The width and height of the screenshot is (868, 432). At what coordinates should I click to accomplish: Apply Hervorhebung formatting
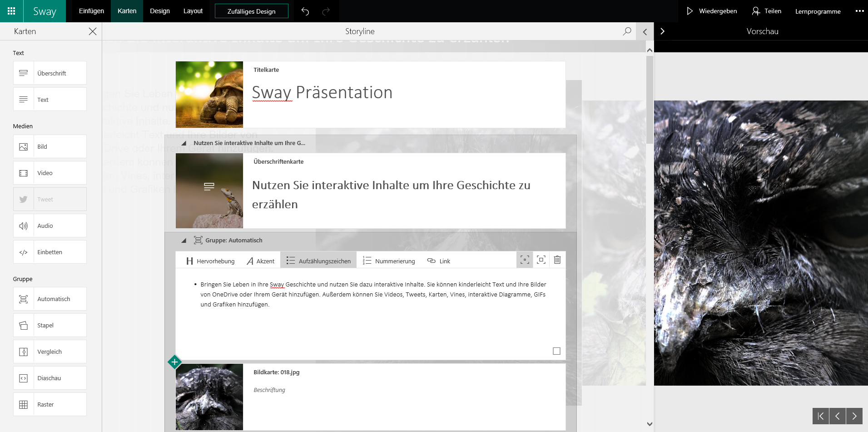pos(210,261)
